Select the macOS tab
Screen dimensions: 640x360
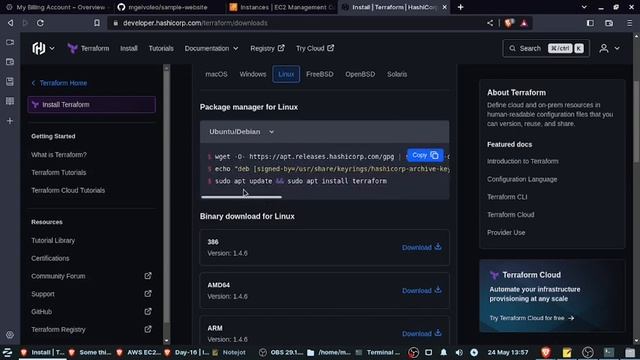pos(216,74)
